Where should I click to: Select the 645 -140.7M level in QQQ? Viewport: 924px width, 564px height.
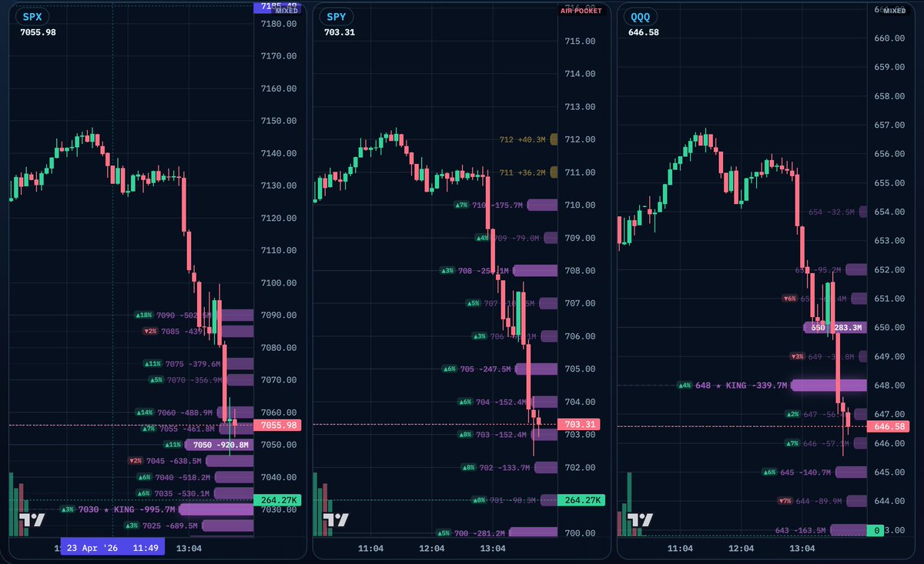pyautogui.click(x=805, y=472)
